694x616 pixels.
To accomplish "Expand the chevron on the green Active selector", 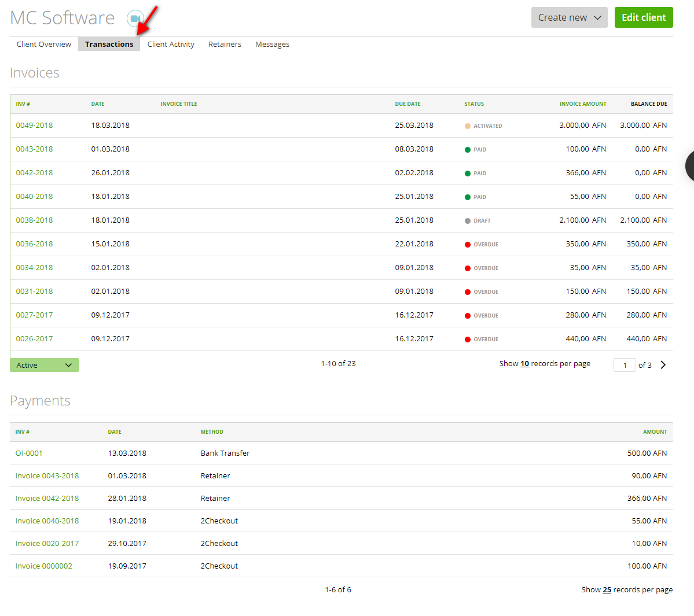I will click(x=69, y=365).
